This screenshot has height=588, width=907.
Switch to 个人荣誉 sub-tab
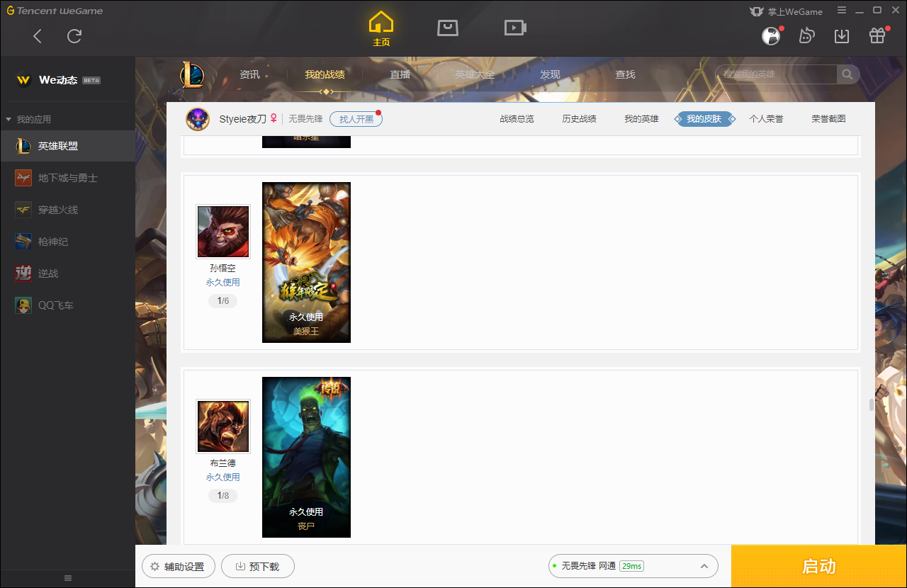(x=766, y=119)
